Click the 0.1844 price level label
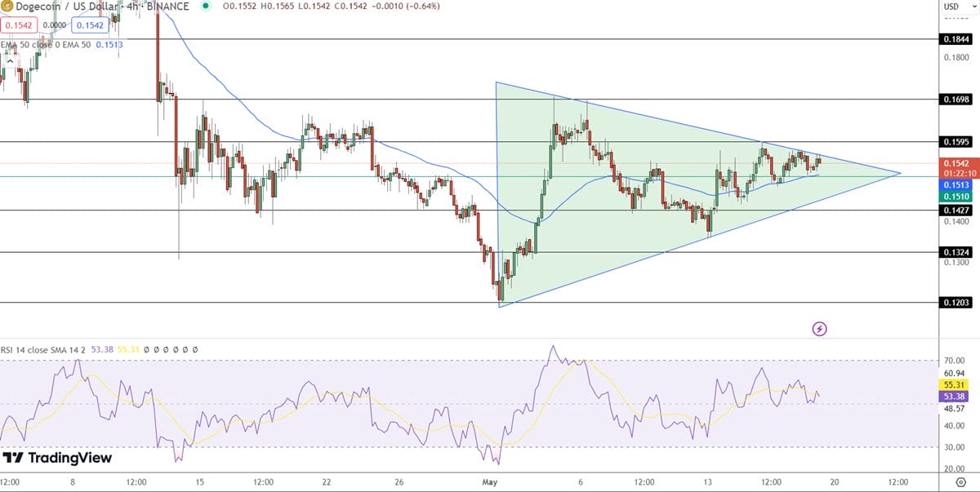The image size is (980, 492). point(957,38)
